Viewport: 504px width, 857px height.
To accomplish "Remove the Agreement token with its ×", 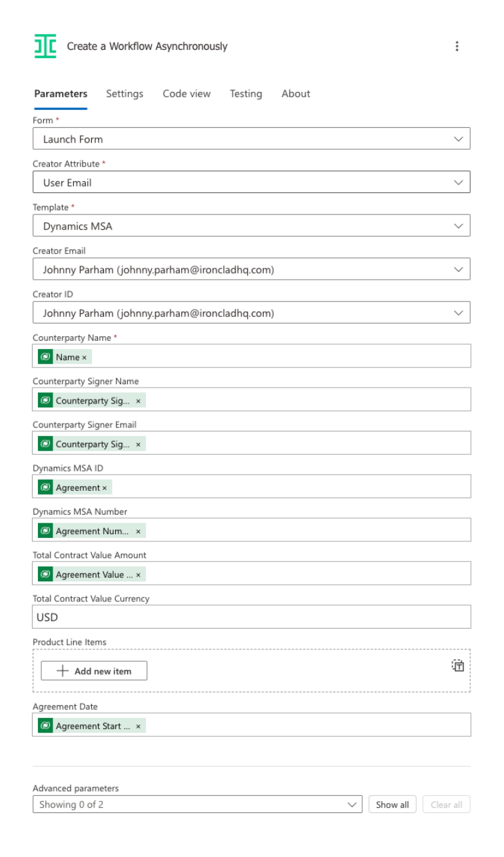I will click(x=105, y=488).
